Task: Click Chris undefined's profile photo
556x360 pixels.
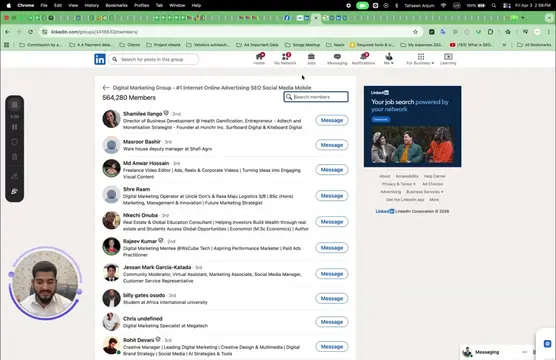Action: [111, 322]
